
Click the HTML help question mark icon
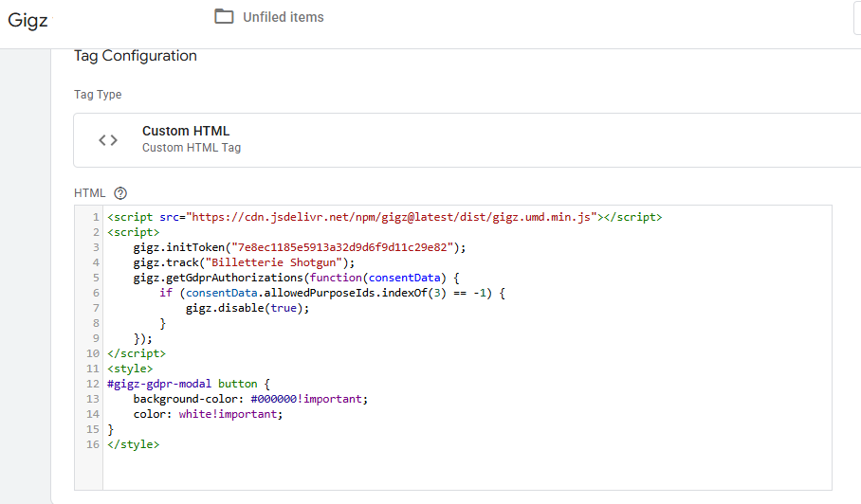120,193
